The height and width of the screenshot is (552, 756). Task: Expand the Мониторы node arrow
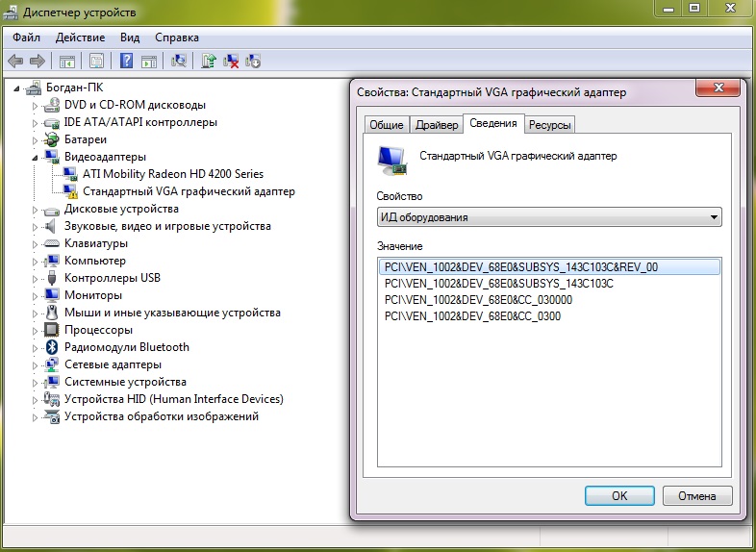click(x=35, y=296)
